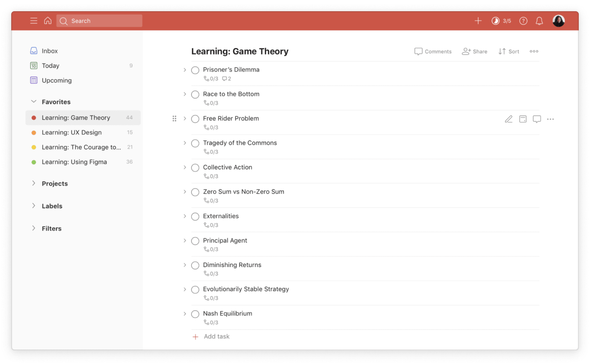Image resolution: width=590 pixels, height=364 pixels.
Task: Click the Add task plus icon
Action: (x=195, y=337)
